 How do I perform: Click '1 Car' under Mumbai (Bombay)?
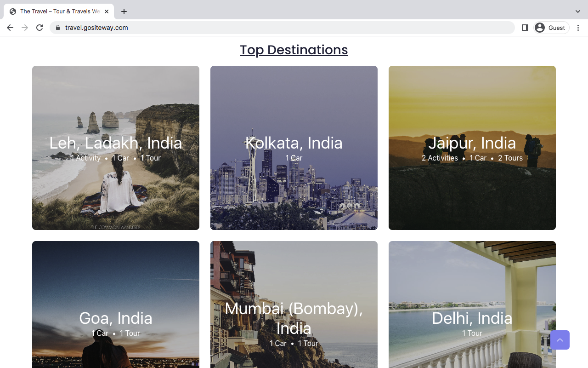pyautogui.click(x=278, y=343)
